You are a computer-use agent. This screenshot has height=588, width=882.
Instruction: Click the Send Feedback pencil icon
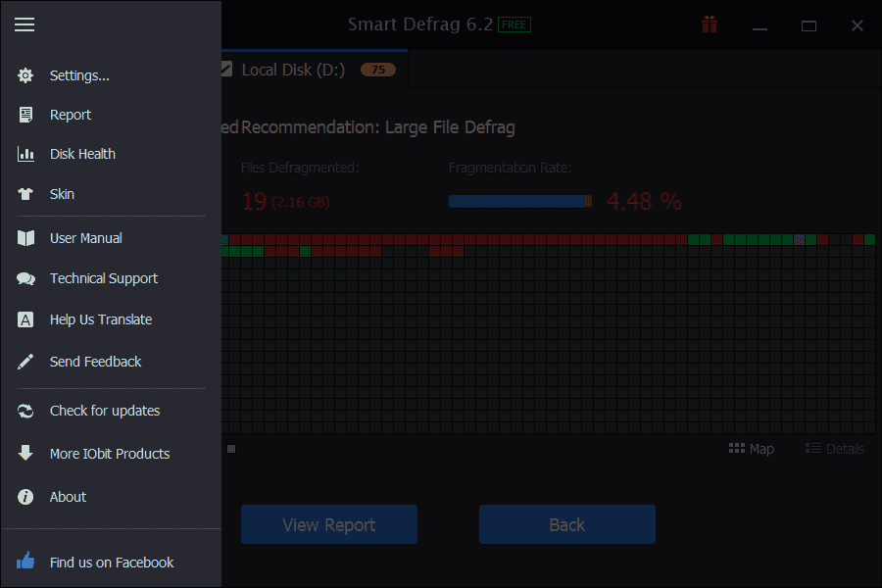pyautogui.click(x=25, y=362)
